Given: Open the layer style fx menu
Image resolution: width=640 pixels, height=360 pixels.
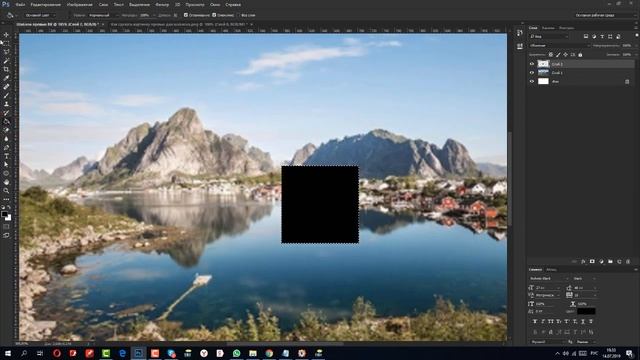Looking at the screenshot, I should (583, 261).
